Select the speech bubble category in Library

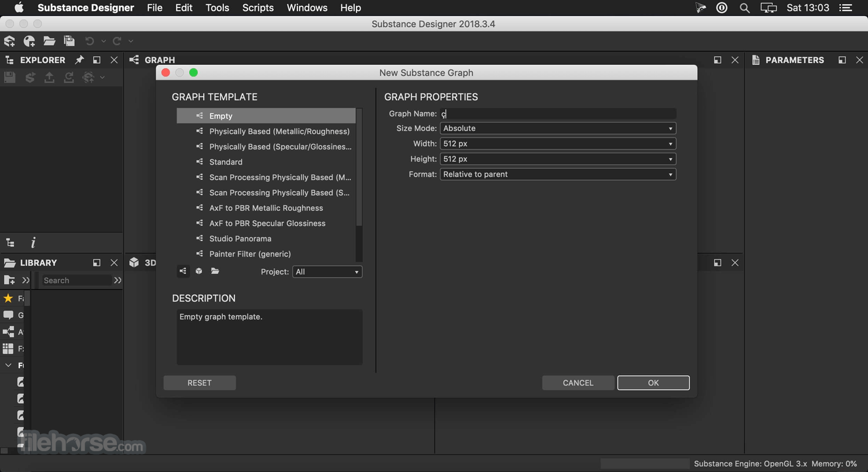click(x=8, y=315)
